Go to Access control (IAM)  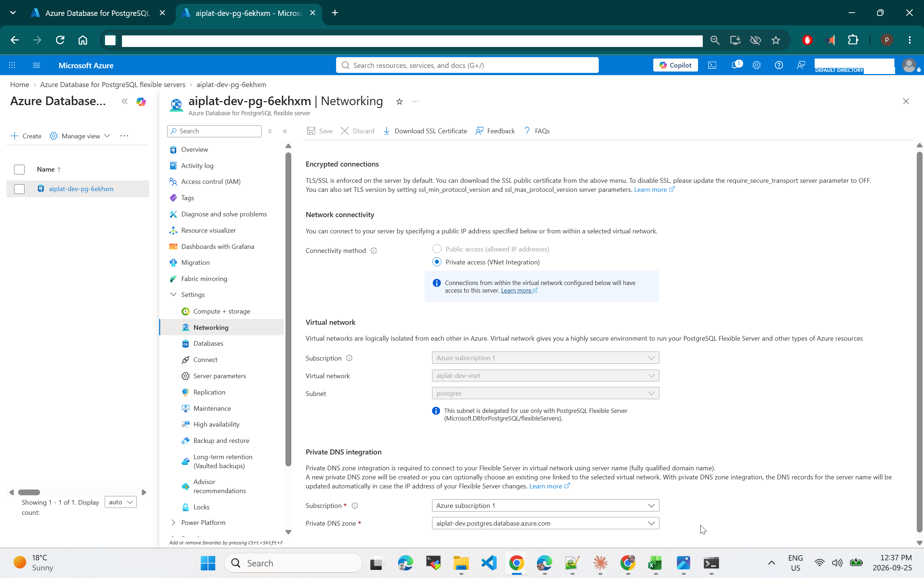[x=211, y=182]
